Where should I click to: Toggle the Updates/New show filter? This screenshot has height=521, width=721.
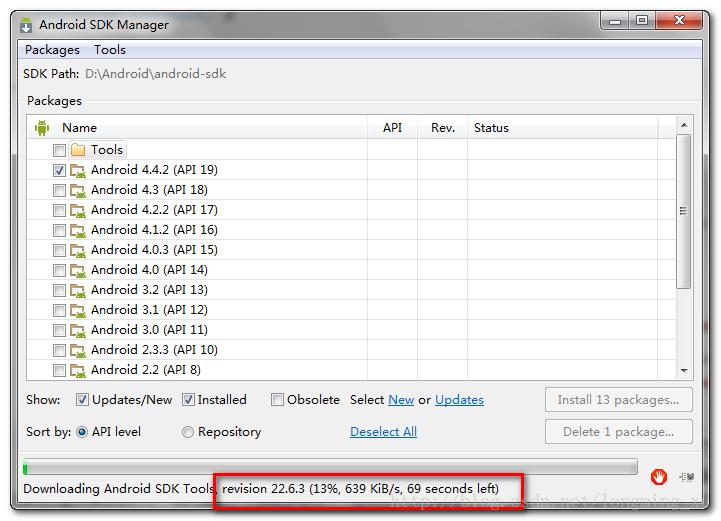pos(82,400)
